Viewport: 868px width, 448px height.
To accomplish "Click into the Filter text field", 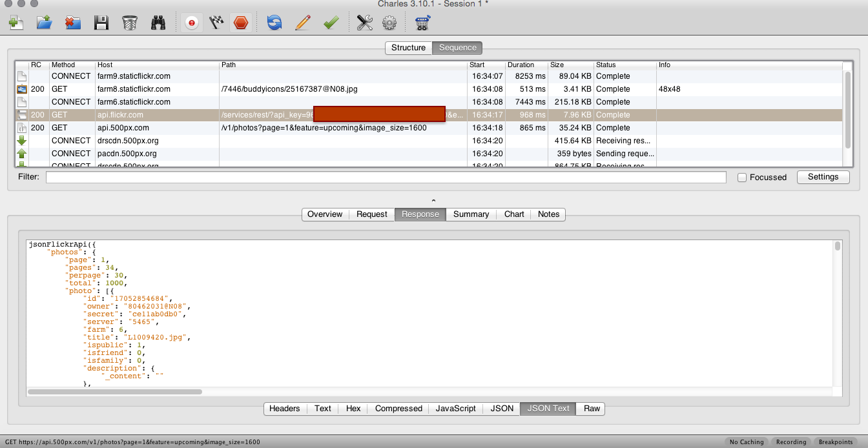I will pyautogui.click(x=386, y=177).
